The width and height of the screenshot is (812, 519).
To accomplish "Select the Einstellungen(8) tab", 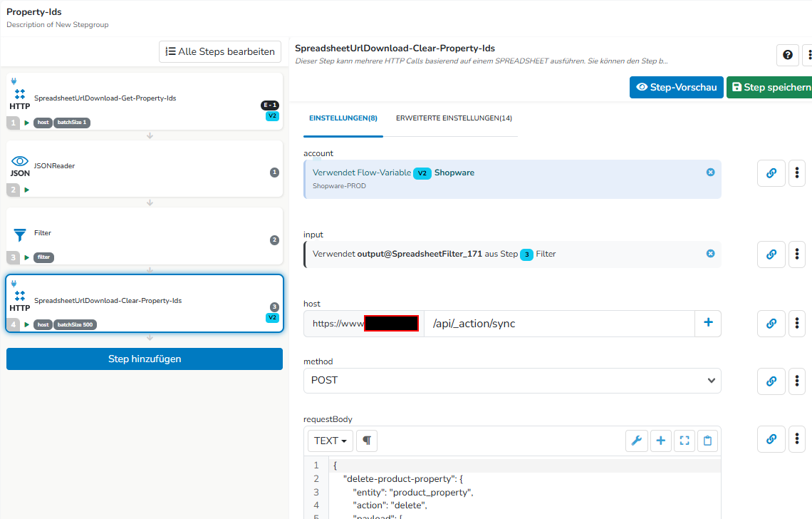I will click(343, 118).
